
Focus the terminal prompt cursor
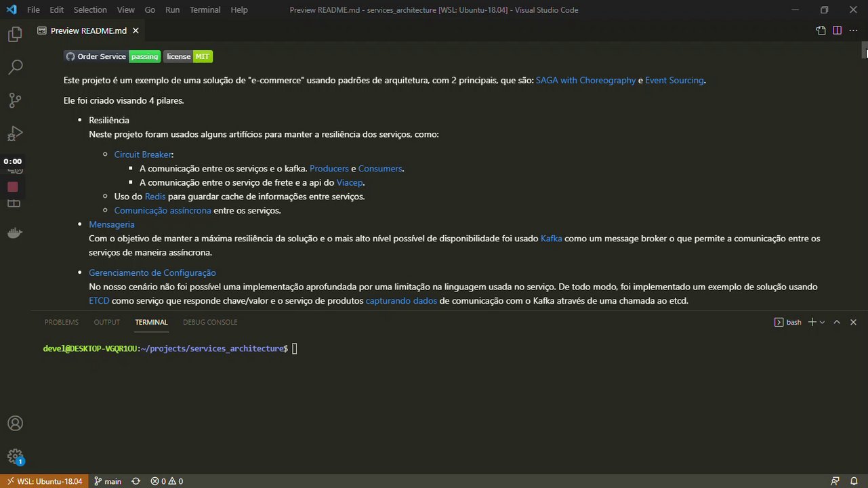[x=295, y=348]
